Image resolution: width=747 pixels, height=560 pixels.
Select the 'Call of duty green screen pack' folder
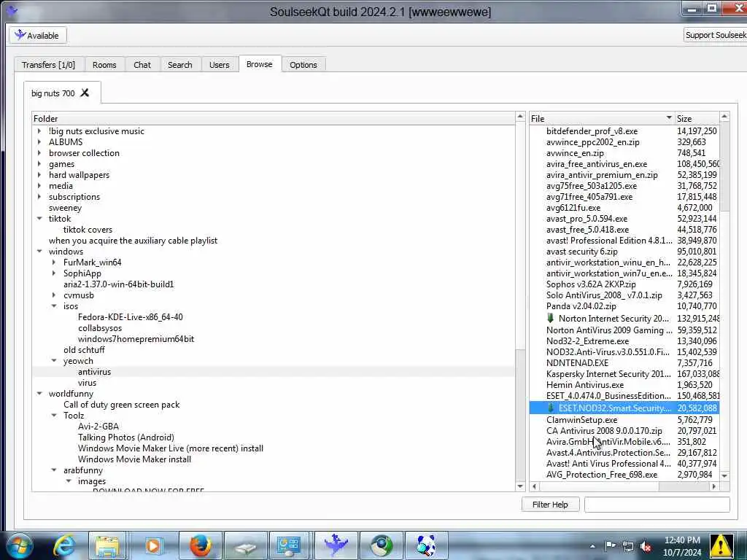(x=122, y=405)
